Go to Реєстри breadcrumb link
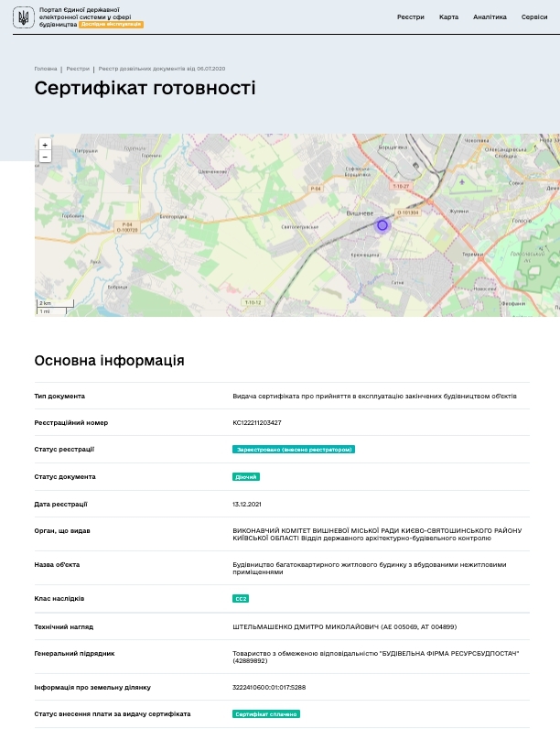 pos(78,69)
